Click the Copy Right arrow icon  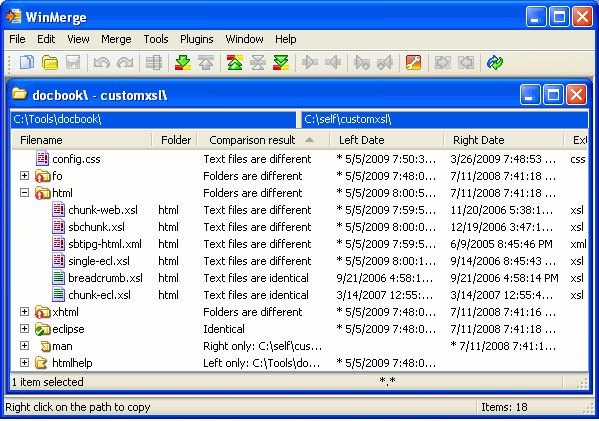pos(310,62)
